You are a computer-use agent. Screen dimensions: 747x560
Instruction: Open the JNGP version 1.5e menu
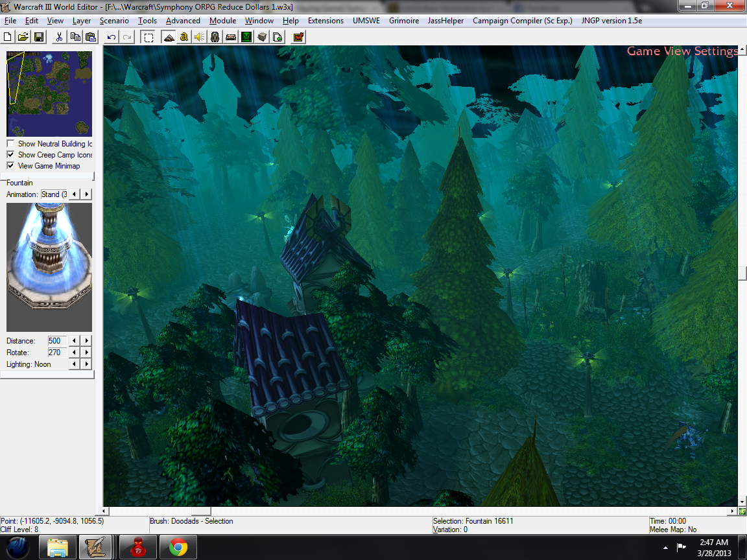611,21
